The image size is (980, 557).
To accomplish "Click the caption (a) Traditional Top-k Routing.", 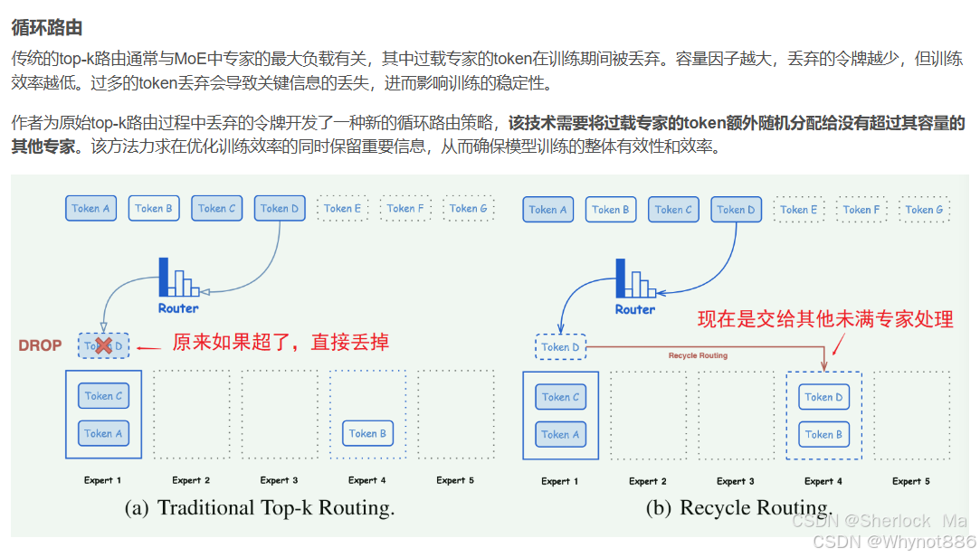I will tap(260, 507).
